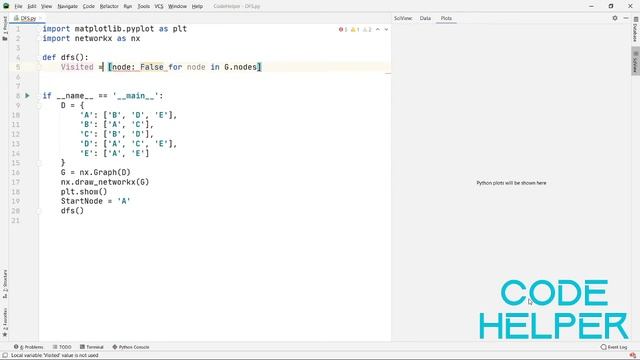
Task: Click the 'plt.show()' line
Action: point(84,191)
